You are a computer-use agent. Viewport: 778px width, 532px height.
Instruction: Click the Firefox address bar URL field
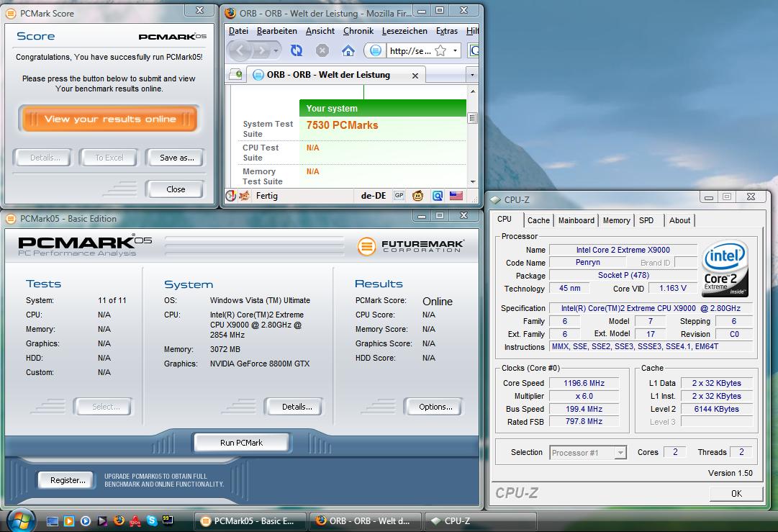pyautogui.click(x=410, y=50)
